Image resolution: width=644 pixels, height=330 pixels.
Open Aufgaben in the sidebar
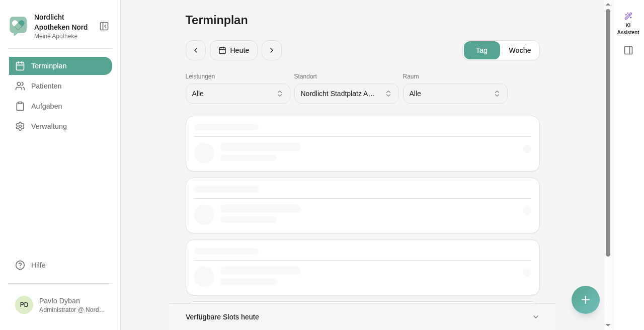click(60, 106)
